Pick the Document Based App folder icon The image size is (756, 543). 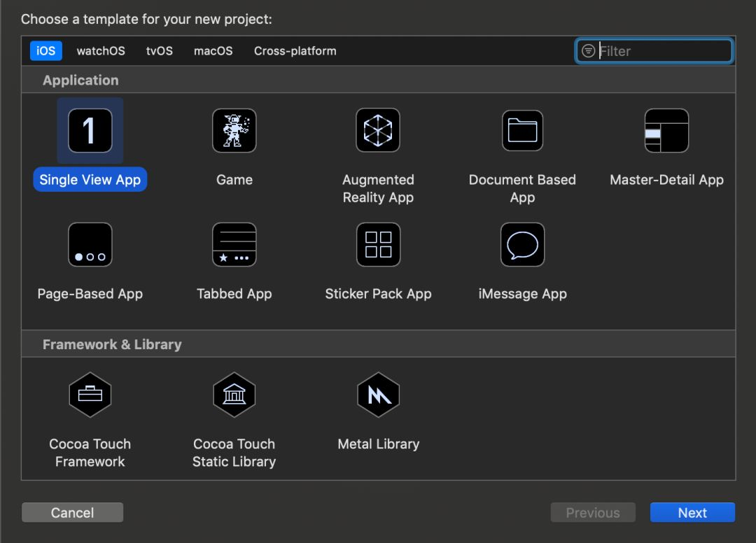tap(523, 131)
